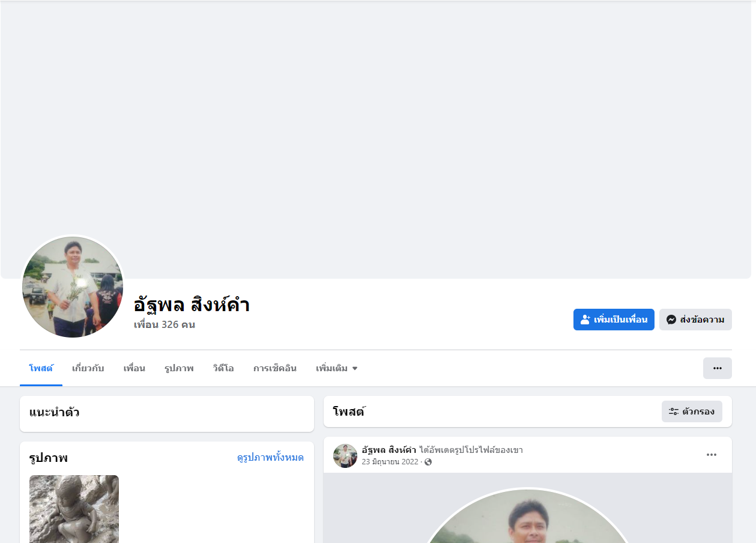Viewport: 756px width, 543px height.
Task: Click the post date 23 มิถุนายน 2022
Action: click(390, 462)
